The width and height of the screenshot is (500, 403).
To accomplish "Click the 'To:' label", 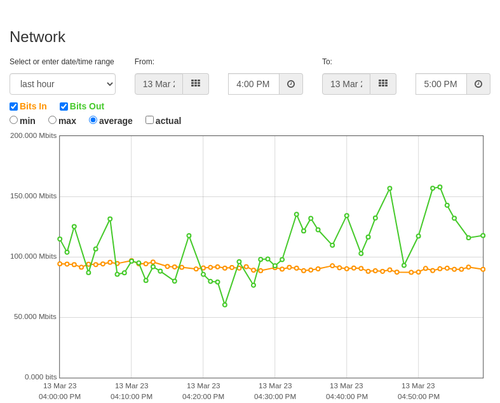I will coord(327,62).
